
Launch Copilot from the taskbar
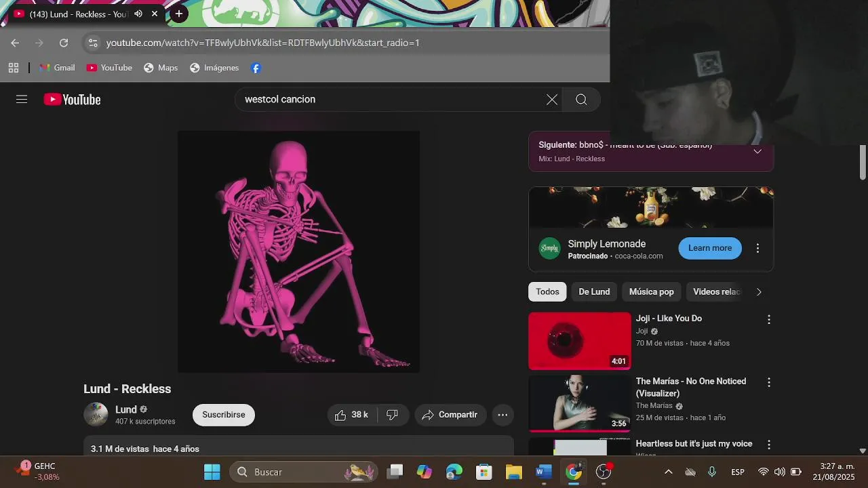(x=425, y=472)
